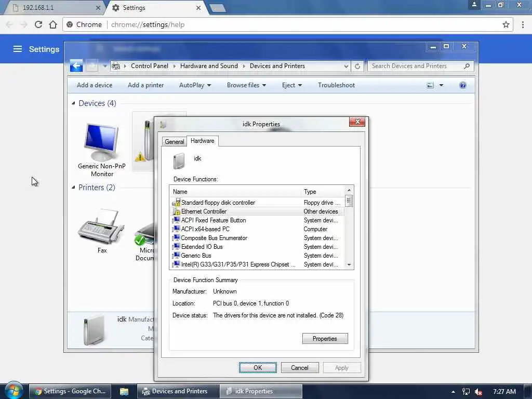Close the Settings tab

pos(198,7)
